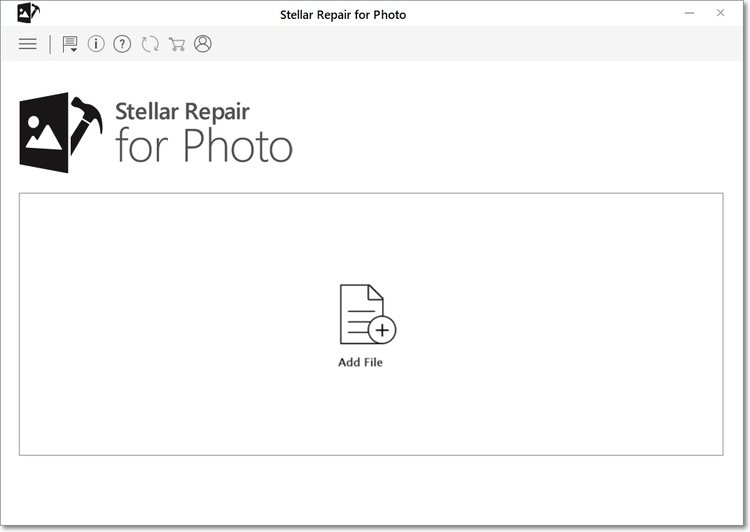Screen dimensions: 750x532
Task: Click the Stellar Repair heading text
Action: pyautogui.click(x=182, y=111)
